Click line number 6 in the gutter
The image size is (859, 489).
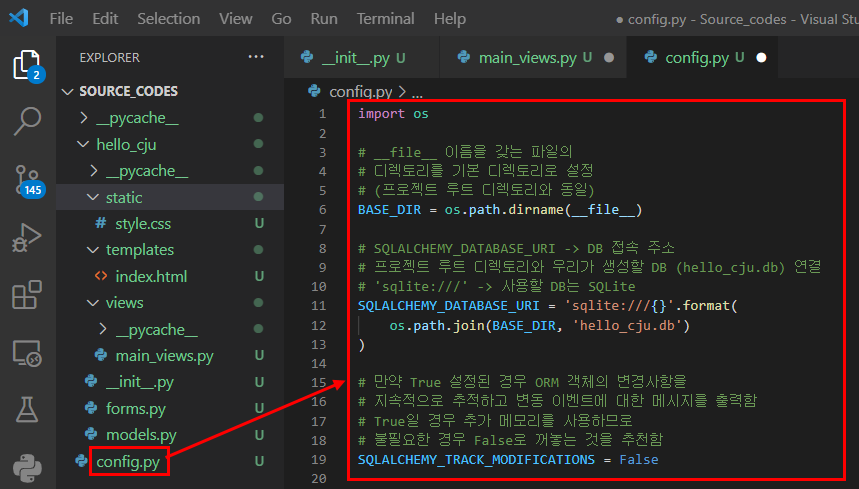point(323,210)
